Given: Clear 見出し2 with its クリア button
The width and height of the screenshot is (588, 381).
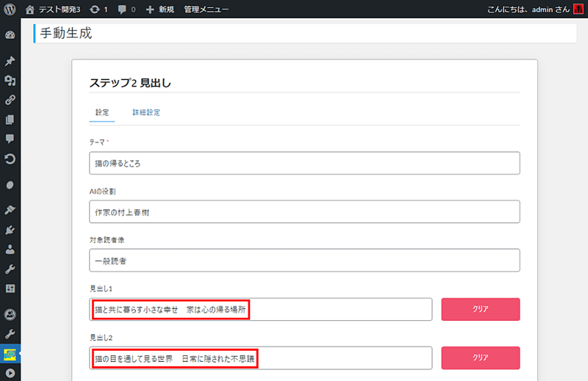Looking at the screenshot, I should click(481, 358).
